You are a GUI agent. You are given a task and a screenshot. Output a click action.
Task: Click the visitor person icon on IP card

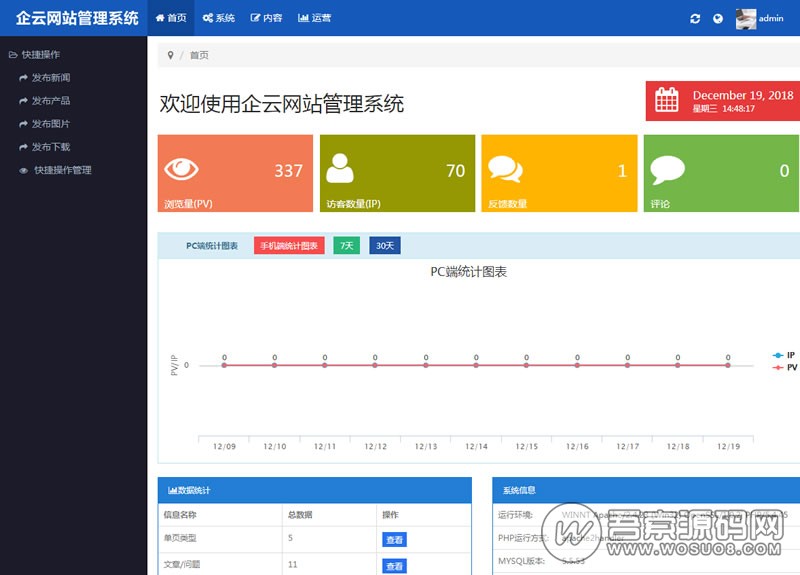tap(340, 168)
